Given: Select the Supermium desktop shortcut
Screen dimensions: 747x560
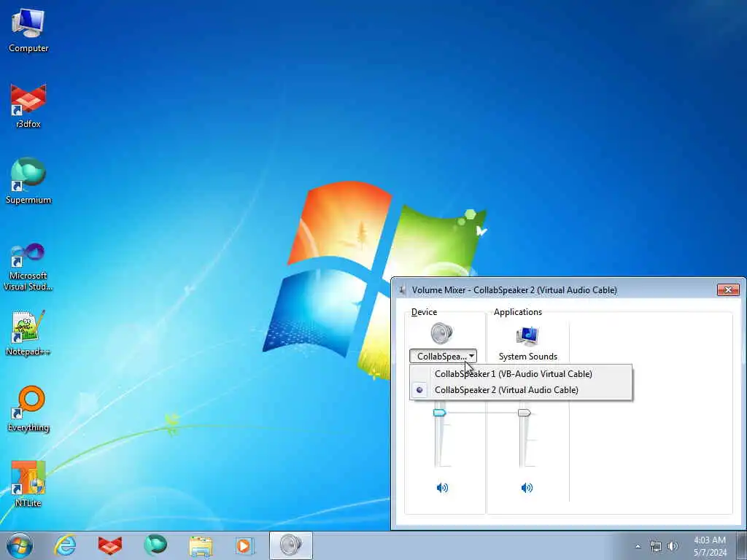Looking at the screenshot, I should (x=28, y=181).
